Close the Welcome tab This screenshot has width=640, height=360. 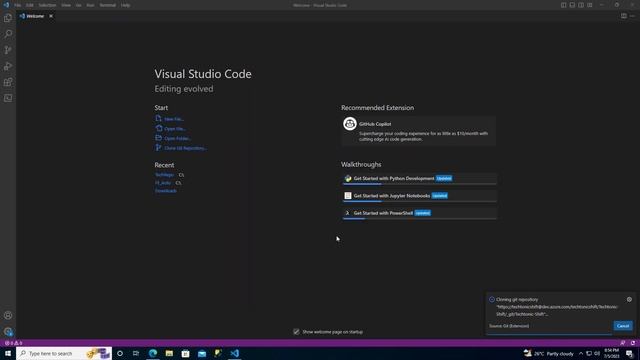click(51, 16)
